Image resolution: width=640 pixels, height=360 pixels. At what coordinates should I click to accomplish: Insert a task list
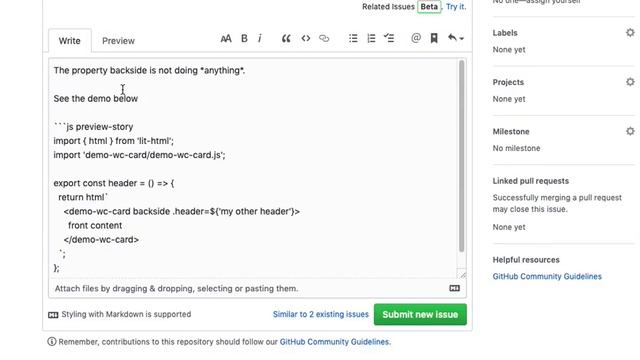[389, 38]
